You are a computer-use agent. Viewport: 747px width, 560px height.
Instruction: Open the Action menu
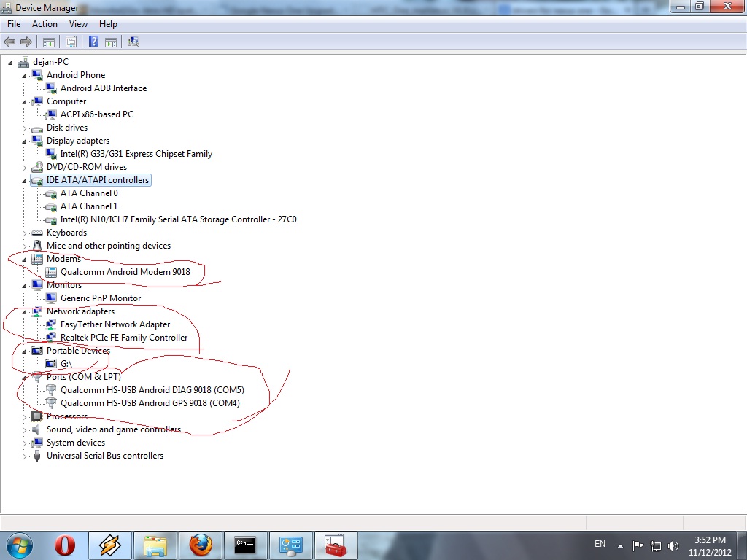click(x=44, y=24)
